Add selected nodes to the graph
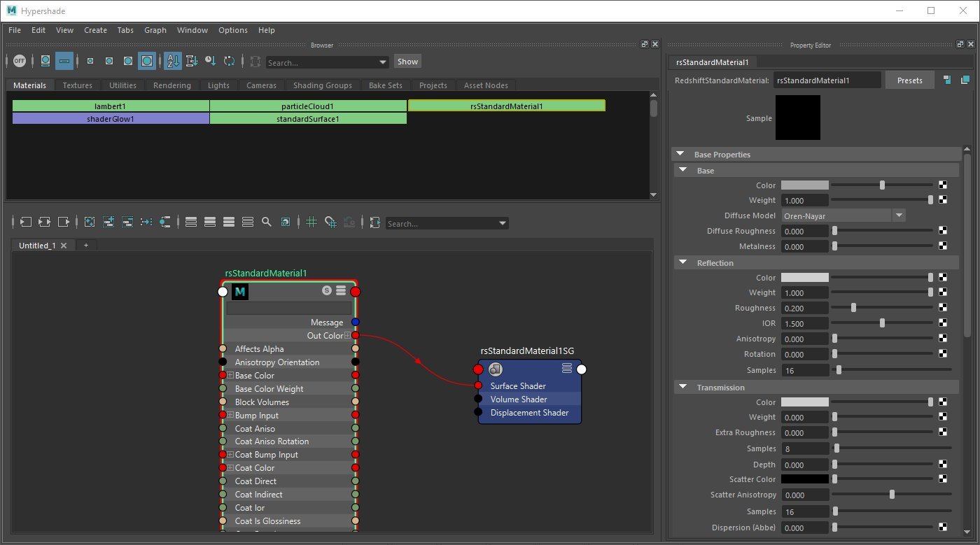Screen dimensions: 980x545 pos(108,222)
